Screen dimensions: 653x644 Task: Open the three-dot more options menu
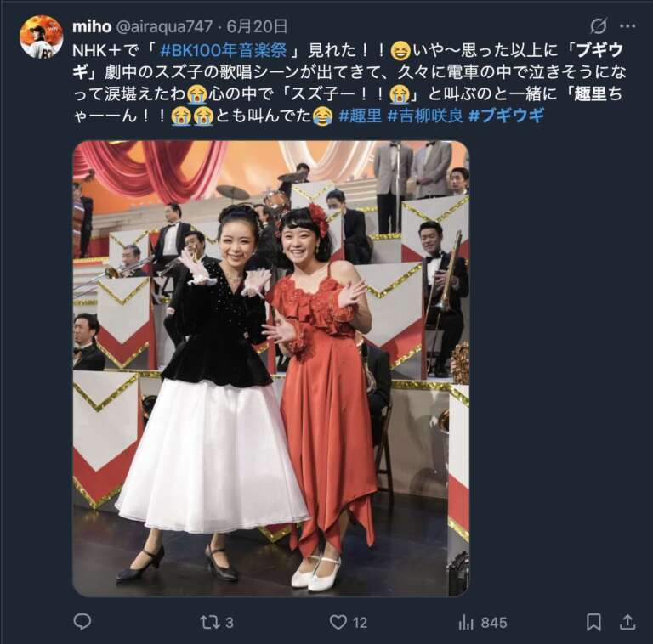[627, 26]
